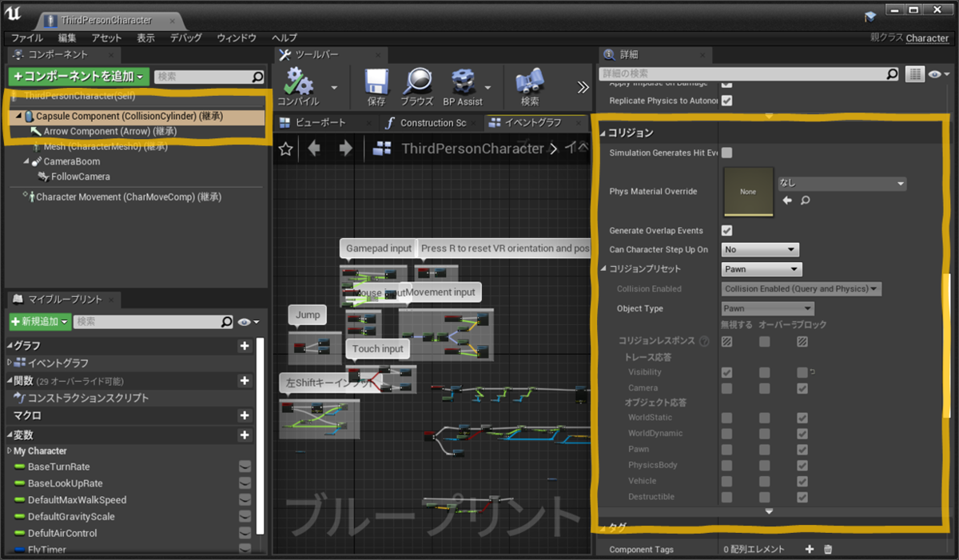Open details view options eye dropdown
The height and width of the screenshot is (560, 959).
[939, 73]
